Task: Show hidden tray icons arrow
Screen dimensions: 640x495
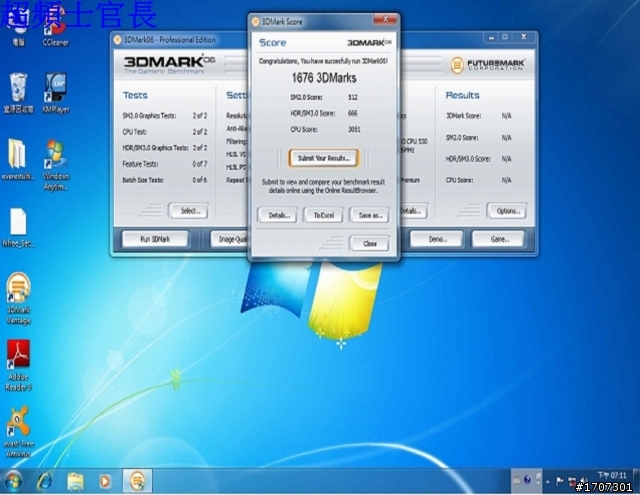Action: (548, 482)
